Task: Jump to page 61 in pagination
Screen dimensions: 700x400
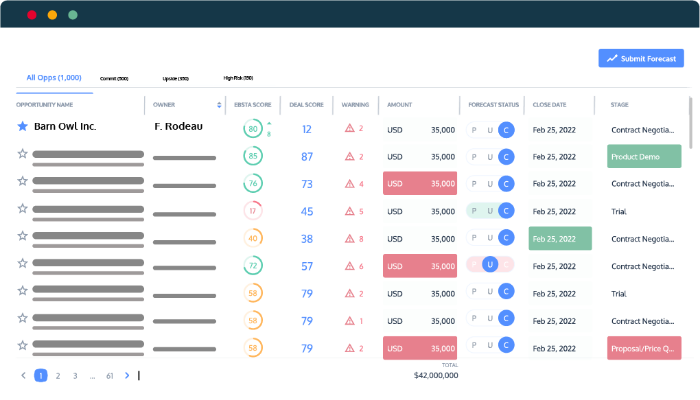Action: pos(109,375)
